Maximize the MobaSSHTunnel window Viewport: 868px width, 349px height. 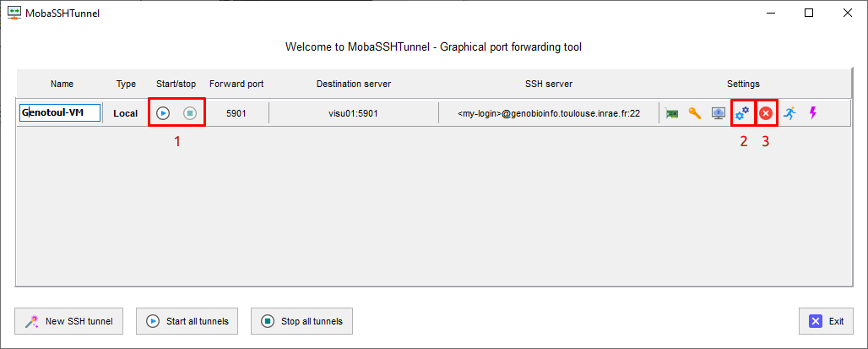click(809, 14)
